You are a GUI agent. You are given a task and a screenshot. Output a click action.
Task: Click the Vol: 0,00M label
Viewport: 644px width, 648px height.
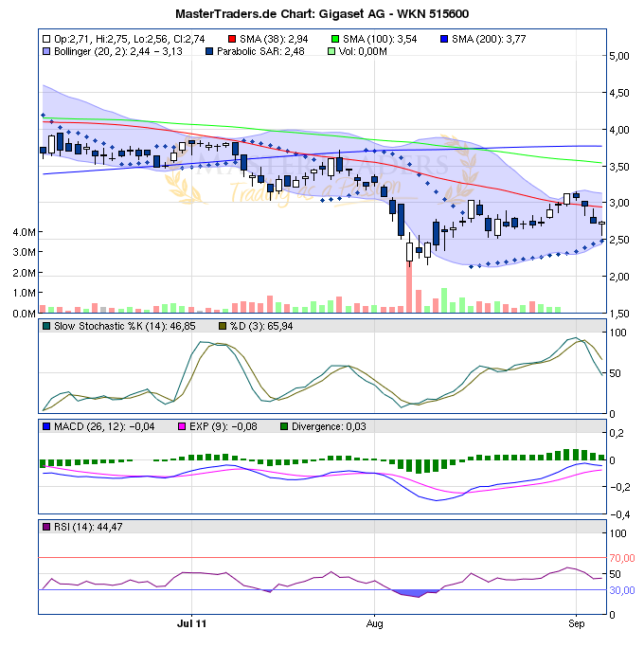(363, 52)
